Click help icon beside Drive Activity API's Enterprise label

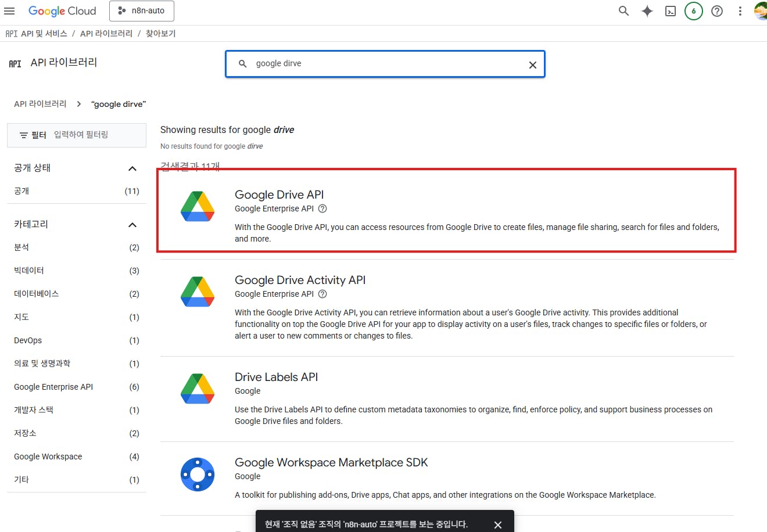(x=322, y=294)
